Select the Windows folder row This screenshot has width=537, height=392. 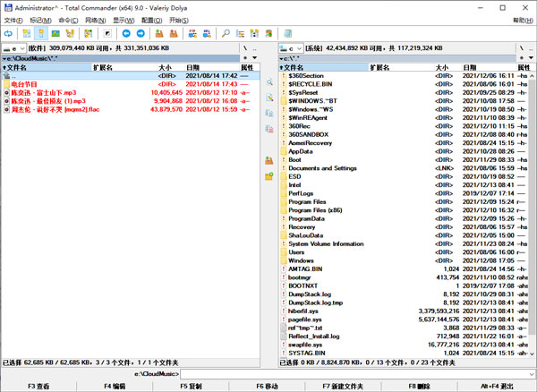pyautogui.click(x=405, y=260)
